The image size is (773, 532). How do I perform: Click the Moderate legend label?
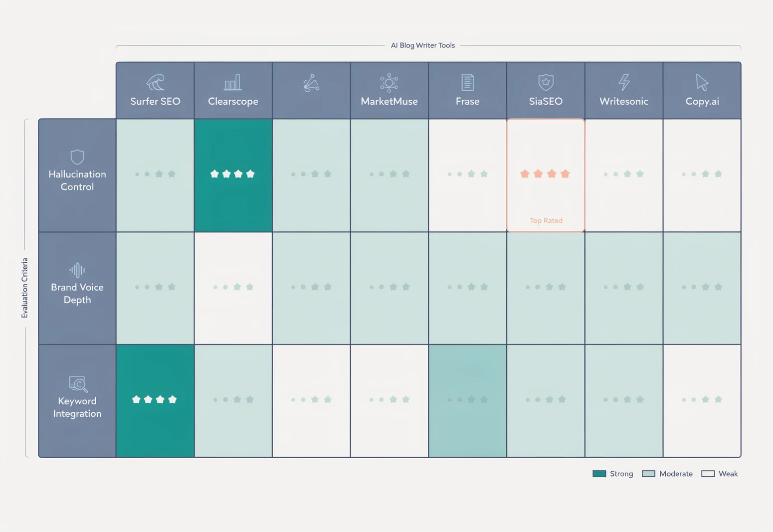click(676, 474)
